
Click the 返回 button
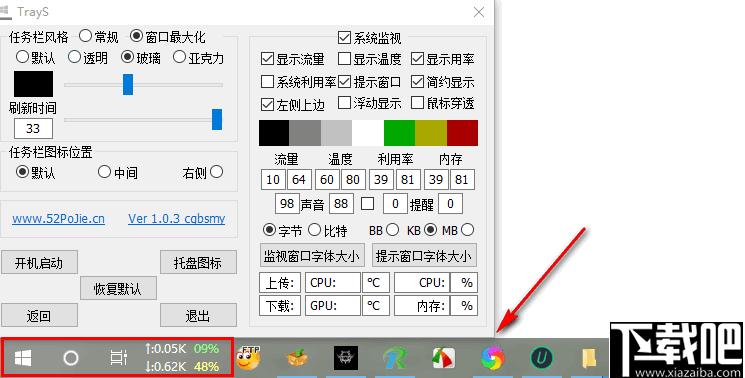coord(39,315)
